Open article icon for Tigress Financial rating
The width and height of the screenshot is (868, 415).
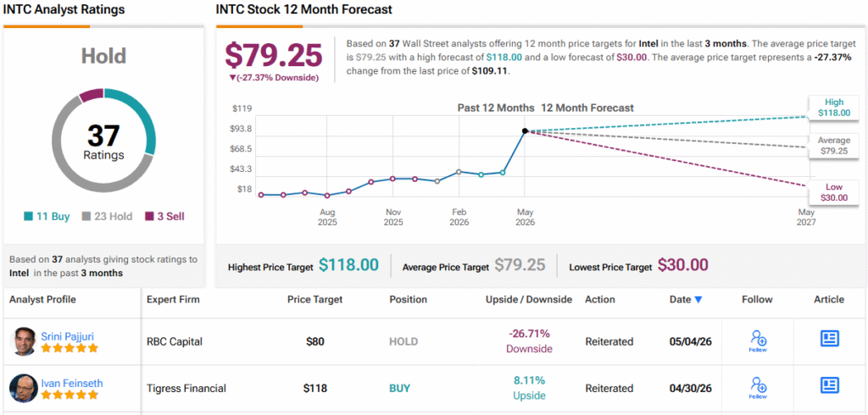pos(829,385)
